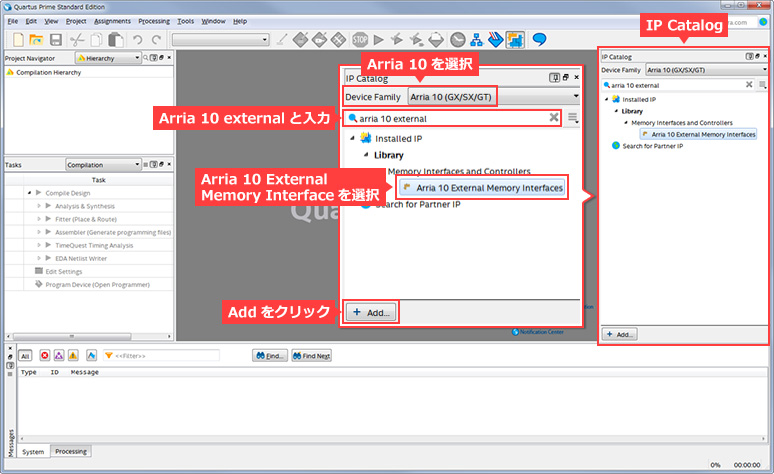Toggle the All messages filter button
Image resolution: width=774 pixels, height=474 pixels.
tap(25, 356)
